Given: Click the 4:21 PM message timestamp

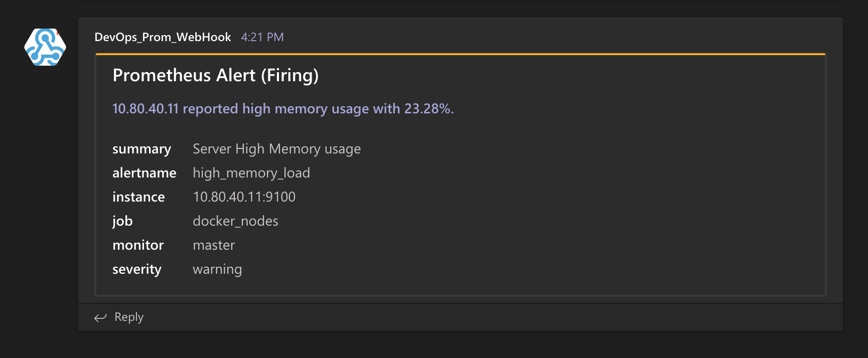Looking at the screenshot, I should coord(262,37).
